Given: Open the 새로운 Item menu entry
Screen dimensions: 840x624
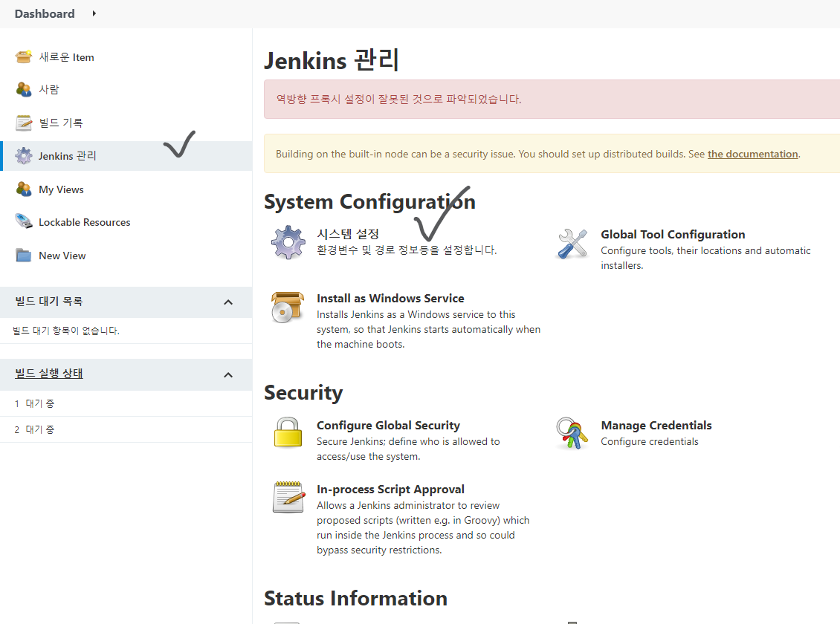Looking at the screenshot, I should (66, 57).
